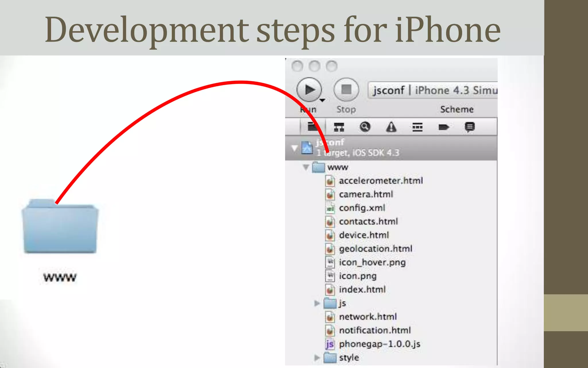Open the Search navigator magnifier icon
Viewport: 588px width, 368px height.
tap(365, 127)
